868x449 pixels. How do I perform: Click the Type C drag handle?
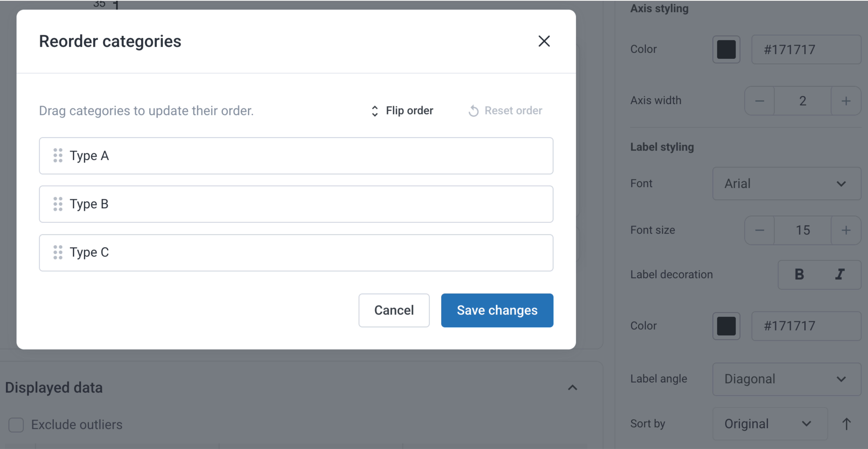click(x=58, y=252)
